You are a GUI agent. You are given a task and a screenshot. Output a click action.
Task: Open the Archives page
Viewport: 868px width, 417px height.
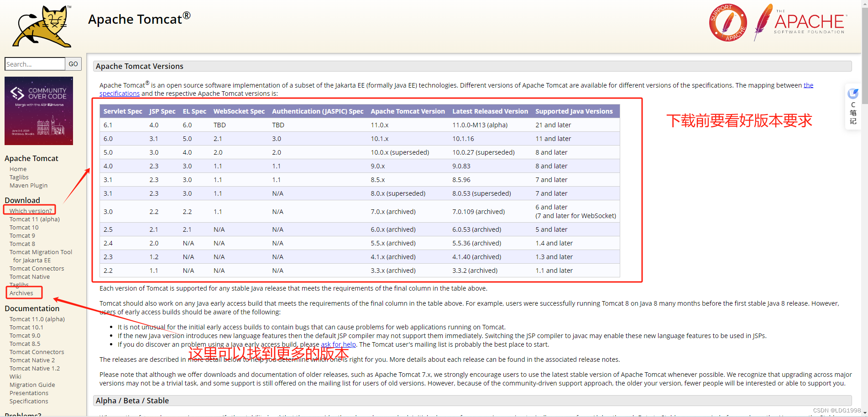[21, 292]
